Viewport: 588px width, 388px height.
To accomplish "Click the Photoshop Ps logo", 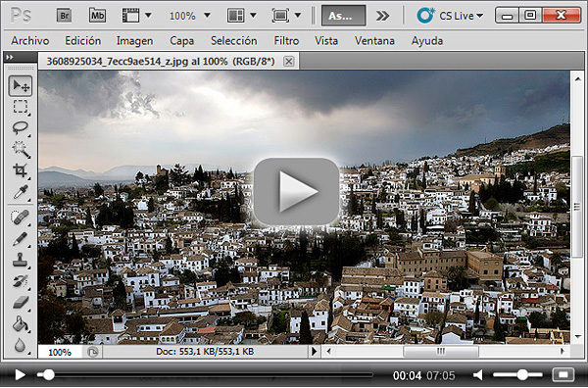I will point(21,16).
